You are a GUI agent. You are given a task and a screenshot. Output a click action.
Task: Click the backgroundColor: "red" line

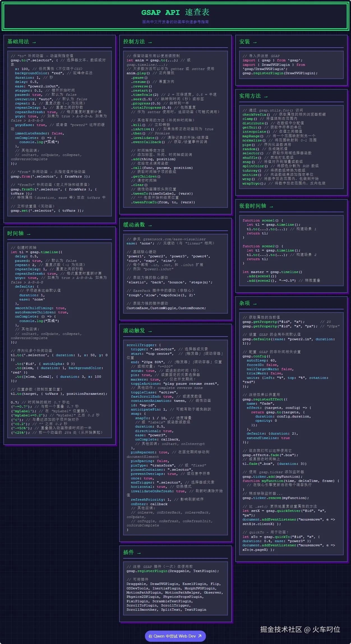pos(54,73)
